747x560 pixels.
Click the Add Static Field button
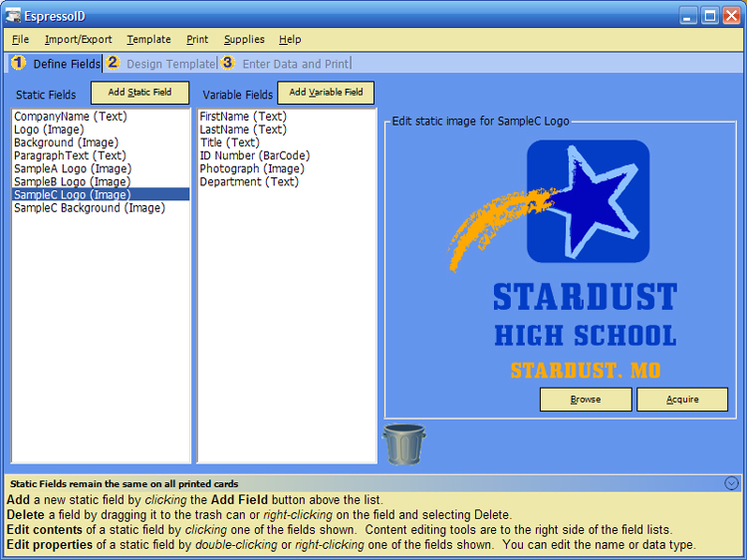[x=139, y=93]
